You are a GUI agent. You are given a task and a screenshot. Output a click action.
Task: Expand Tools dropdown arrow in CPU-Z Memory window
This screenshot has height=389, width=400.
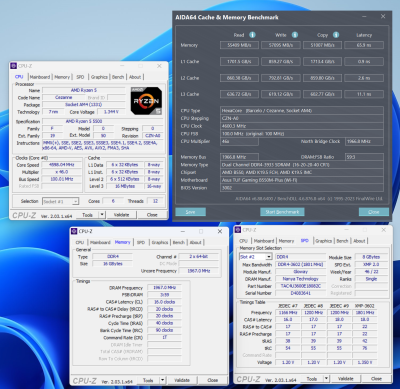163,380
